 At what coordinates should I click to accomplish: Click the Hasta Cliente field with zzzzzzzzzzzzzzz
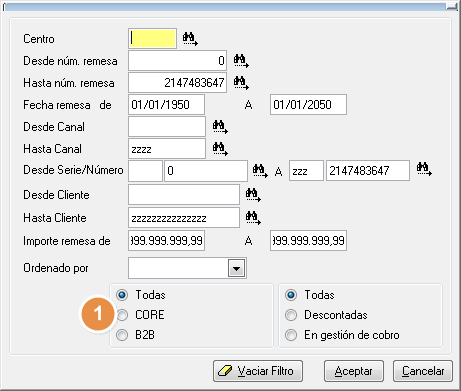tap(184, 218)
